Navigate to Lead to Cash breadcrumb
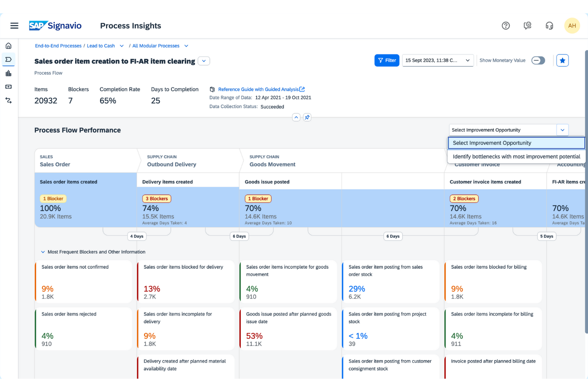The height and width of the screenshot is (392, 588). [100, 46]
